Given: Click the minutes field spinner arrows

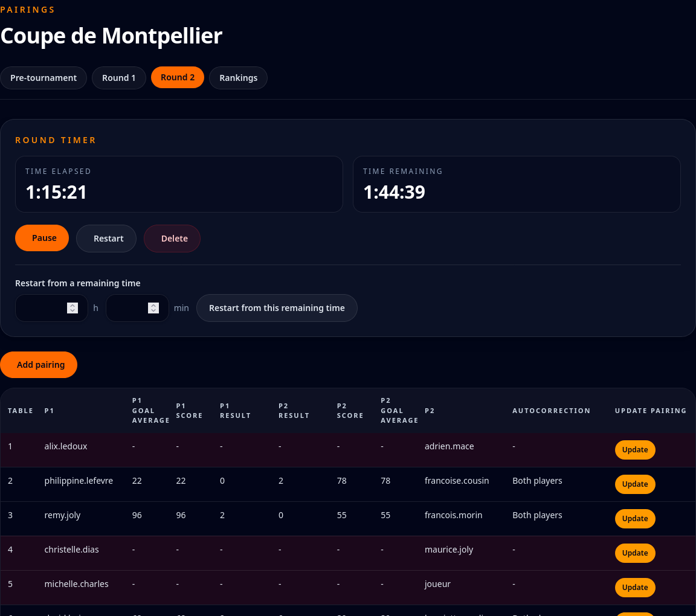Looking at the screenshot, I should click(153, 308).
